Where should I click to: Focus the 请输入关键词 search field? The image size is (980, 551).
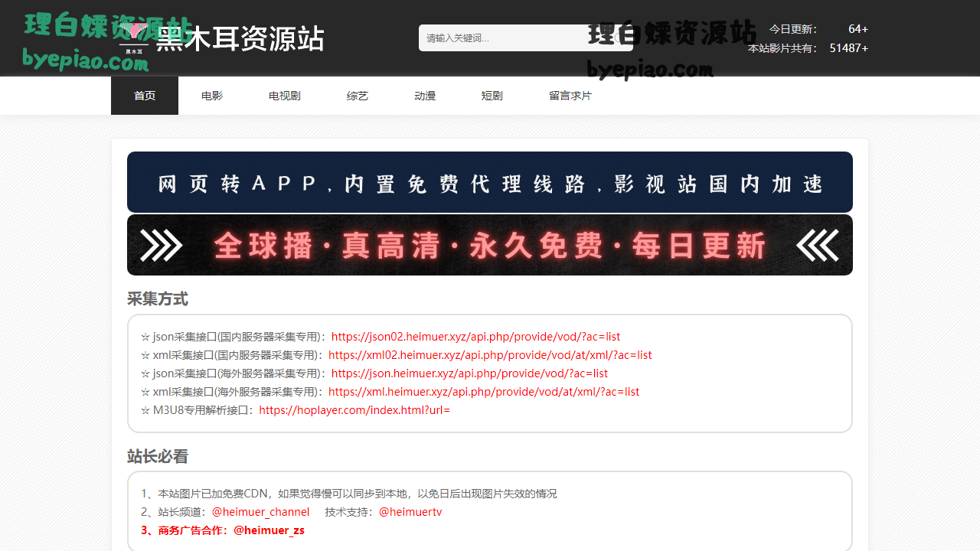[525, 37]
